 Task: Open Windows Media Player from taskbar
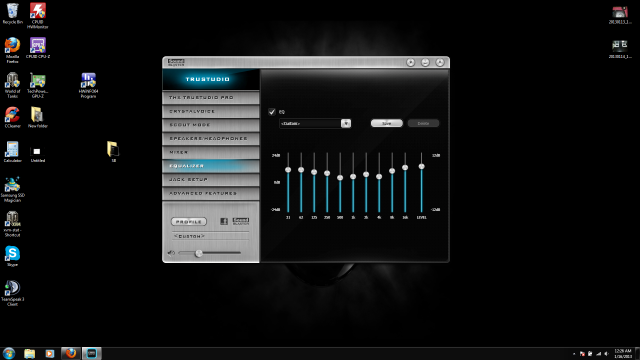pyautogui.click(x=50, y=353)
